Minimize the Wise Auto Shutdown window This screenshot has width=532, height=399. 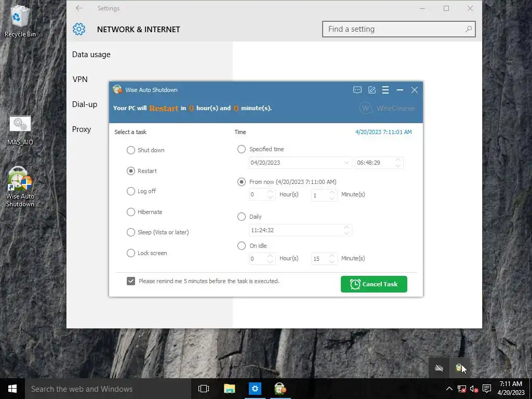[x=400, y=90]
